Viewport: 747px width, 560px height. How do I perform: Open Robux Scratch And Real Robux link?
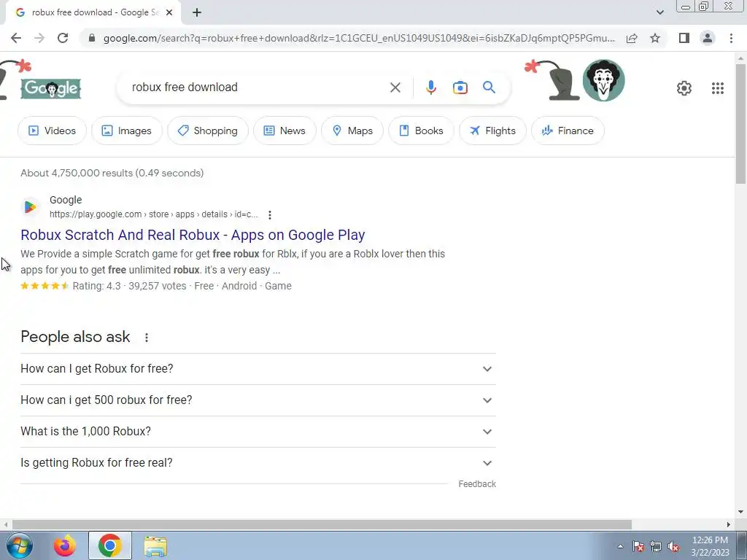tap(193, 235)
